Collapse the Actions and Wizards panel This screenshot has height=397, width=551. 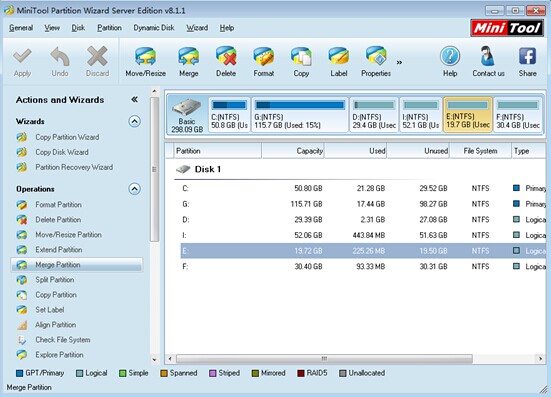tap(134, 100)
